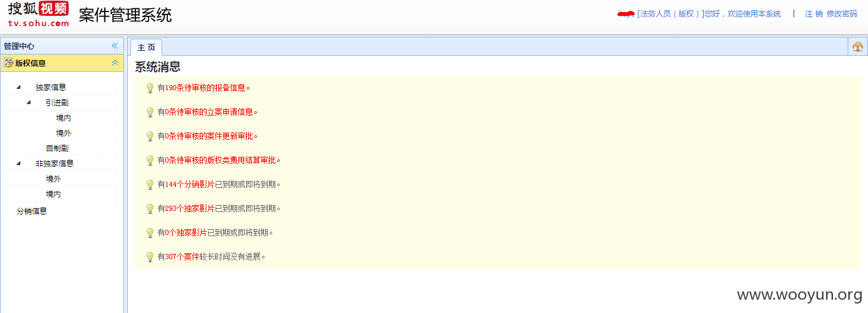The width and height of the screenshot is (868, 313).
Task: Select 自制剧 in the tree
Action: coord(57,148)
